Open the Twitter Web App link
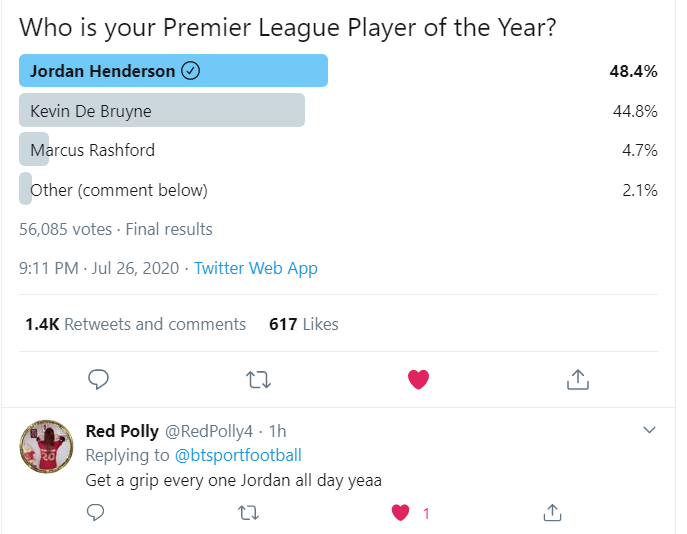The width and height of the screenshot is (687, 534). click(256, 268)
